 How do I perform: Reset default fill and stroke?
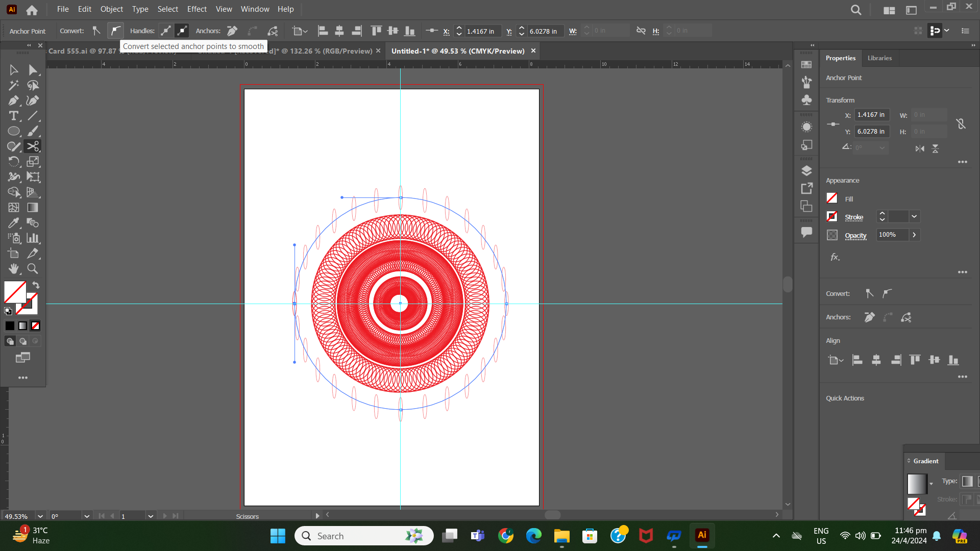(8, 311)
